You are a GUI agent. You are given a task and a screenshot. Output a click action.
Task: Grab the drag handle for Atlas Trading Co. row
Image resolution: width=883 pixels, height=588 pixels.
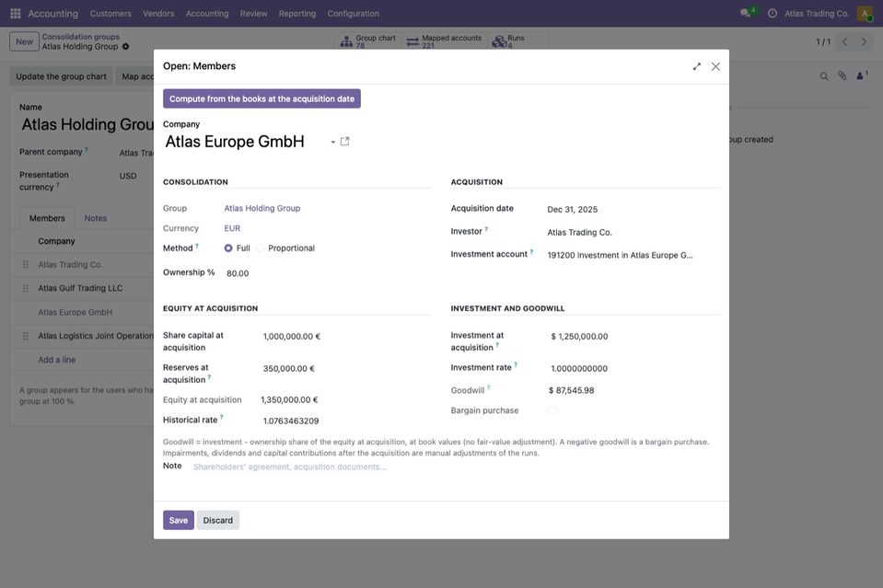(26, 264)
